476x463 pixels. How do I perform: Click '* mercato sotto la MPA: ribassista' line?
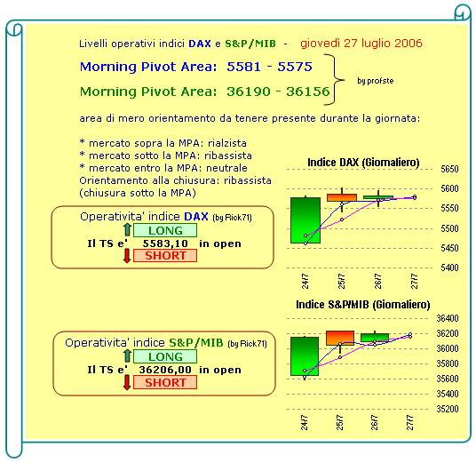pyautogui.click(x=166, y=156)
